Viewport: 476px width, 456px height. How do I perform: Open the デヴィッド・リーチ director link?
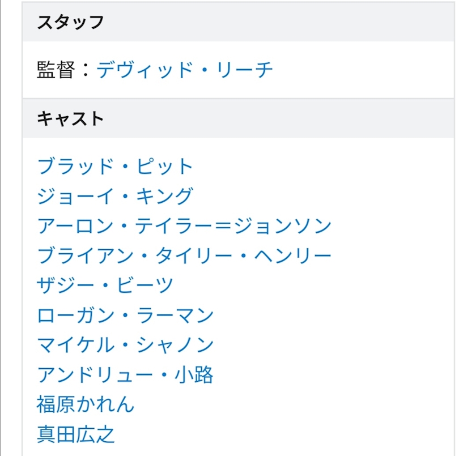pyautogui.click(x=184, y=70)
